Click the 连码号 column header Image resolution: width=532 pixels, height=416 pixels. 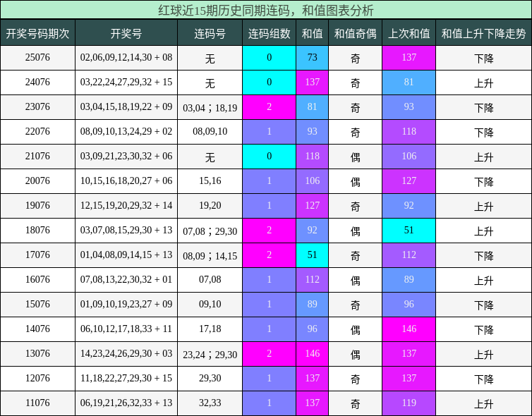coord(210,33)
